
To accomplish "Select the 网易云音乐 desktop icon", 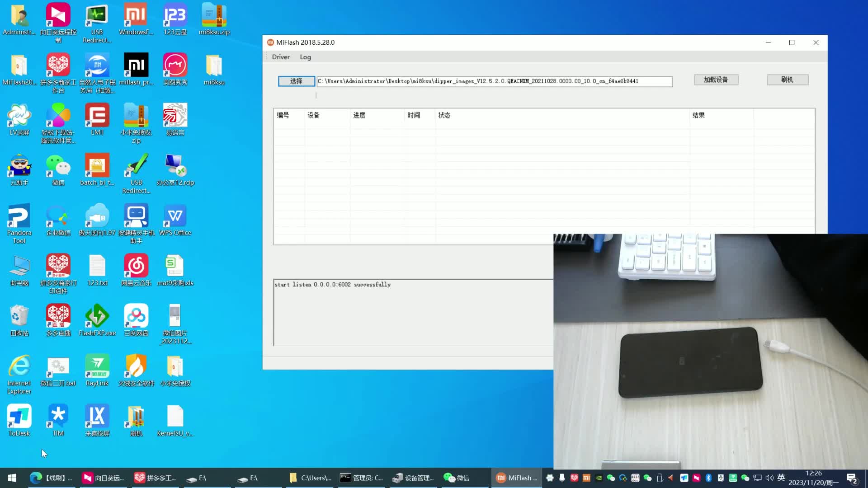I will coord(136,270).
